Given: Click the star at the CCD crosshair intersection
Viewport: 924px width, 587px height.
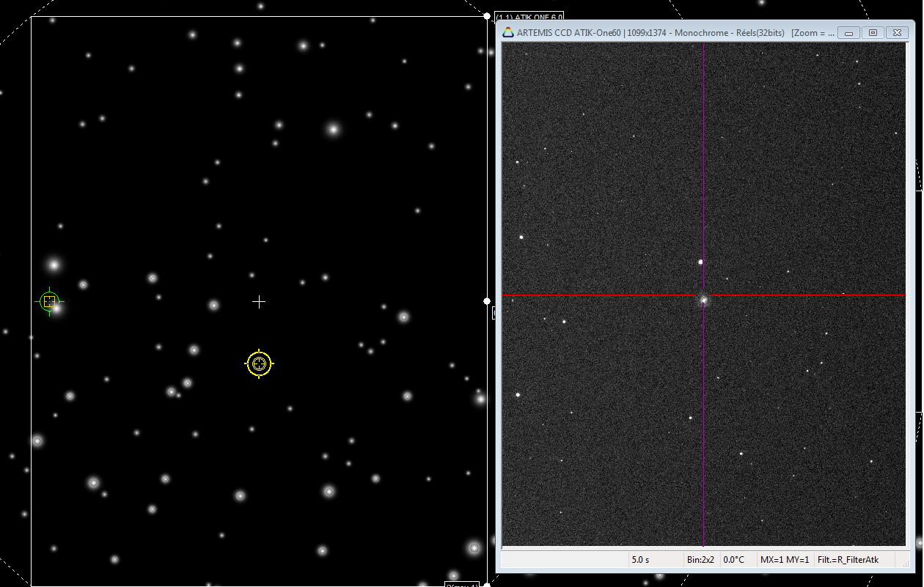Looking at the screenshot, I should 703,299.
